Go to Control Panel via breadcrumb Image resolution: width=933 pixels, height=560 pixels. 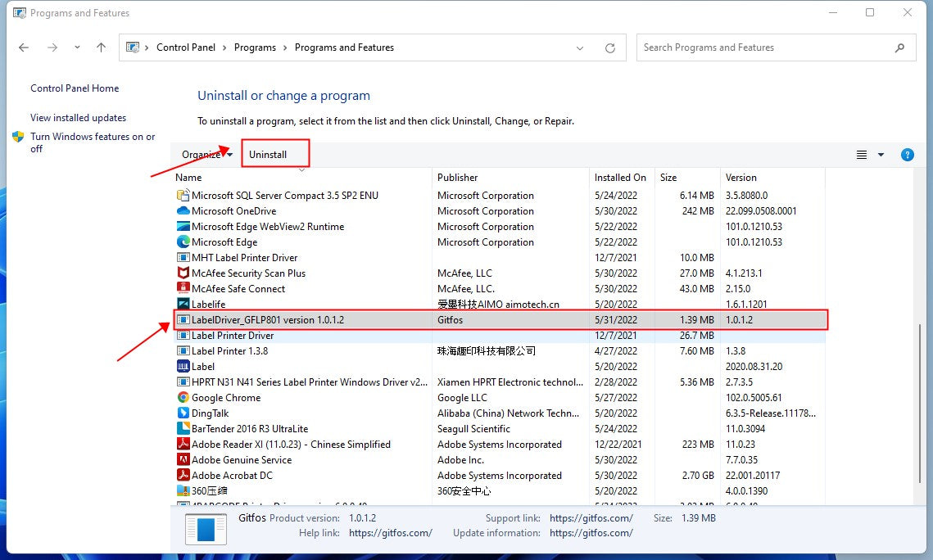[x=186, y=47]
